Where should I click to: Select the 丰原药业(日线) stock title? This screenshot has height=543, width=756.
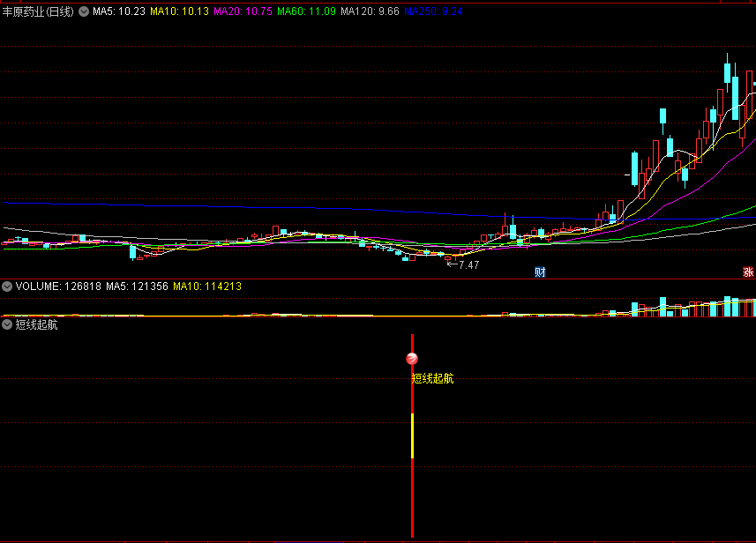tap(38, 11)
